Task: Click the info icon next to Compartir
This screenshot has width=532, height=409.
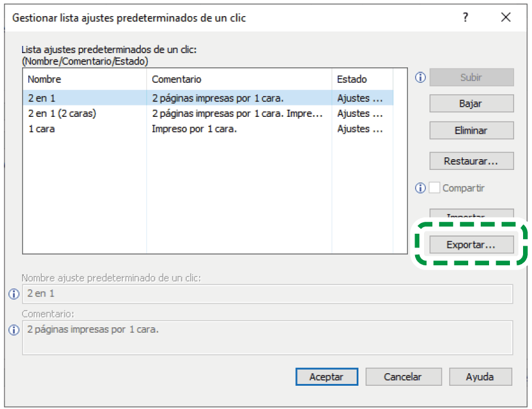Action: pyautogui.click(x=420, y=188)
